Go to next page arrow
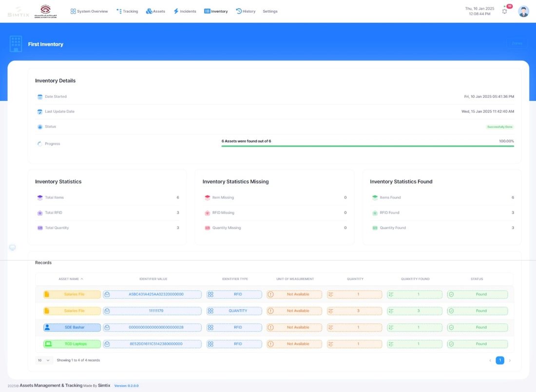Screen dimensions: 536x392 tap(510, 360)
